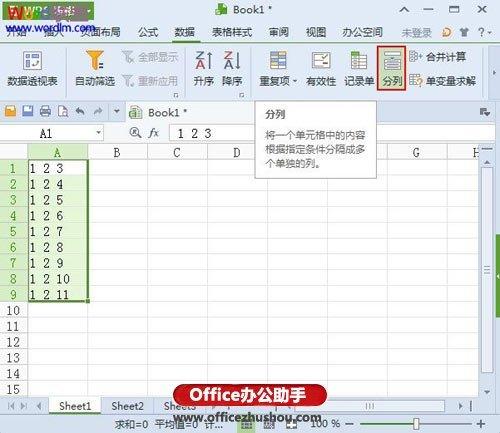The image size is (500, 433).
Task: Expand the quick access toolbar dropdown arrow
Action: 117,111
